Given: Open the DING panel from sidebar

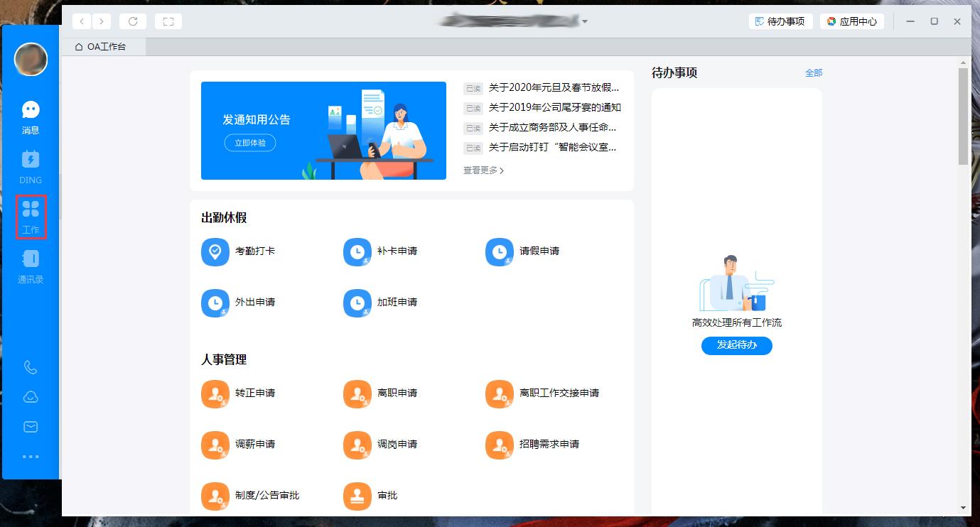Looking at the screenshot, I should point(30,165).
